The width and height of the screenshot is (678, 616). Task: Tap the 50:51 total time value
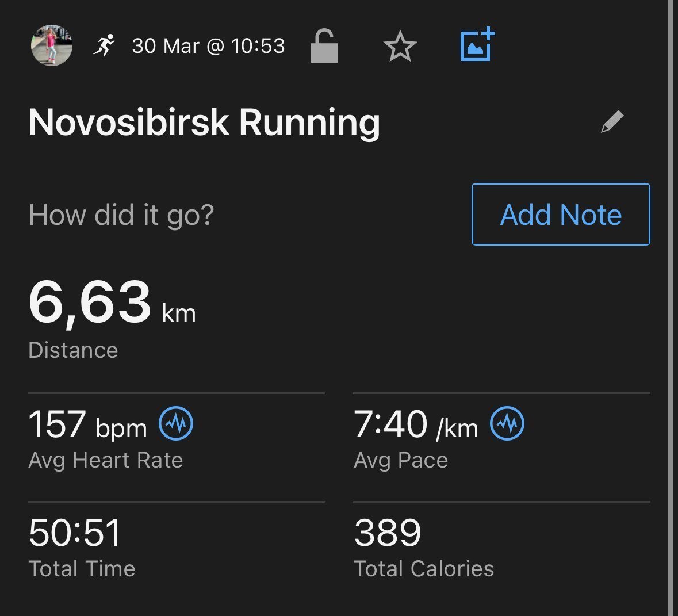[x=74, y=533]
